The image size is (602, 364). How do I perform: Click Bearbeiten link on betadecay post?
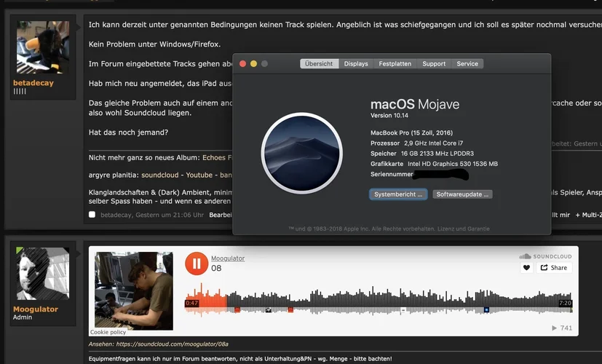coord(221,215)
